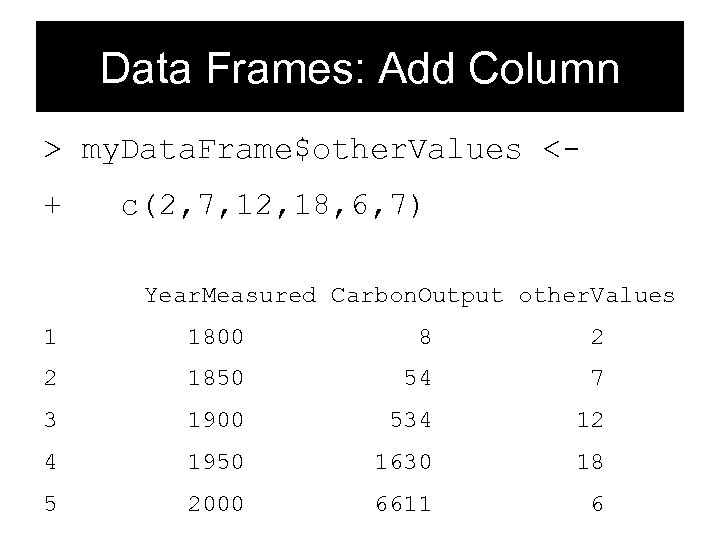Click the Carbon.Output value 534

tap(411, 421)
